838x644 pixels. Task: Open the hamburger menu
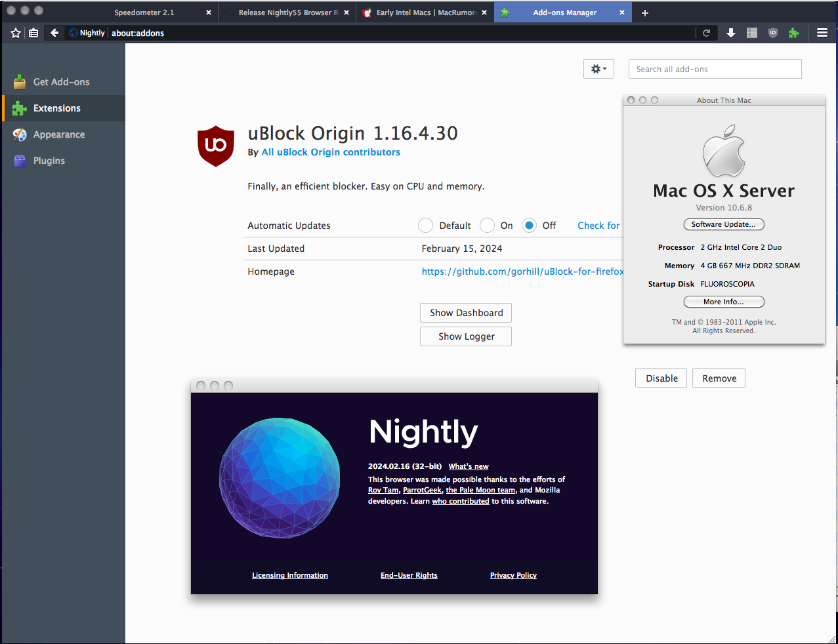[x=822, y=33]
